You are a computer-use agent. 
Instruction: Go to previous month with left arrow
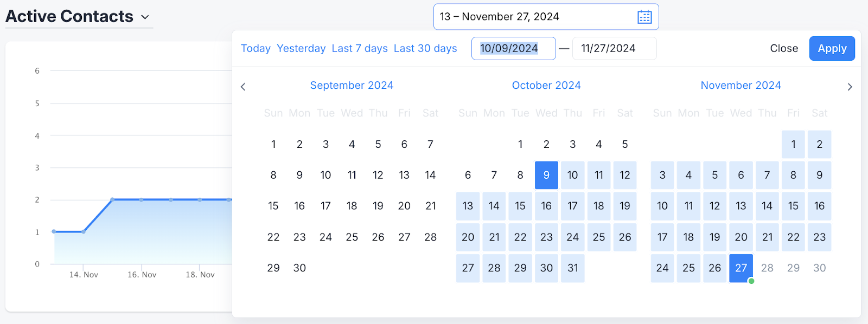tap(243, 87)
